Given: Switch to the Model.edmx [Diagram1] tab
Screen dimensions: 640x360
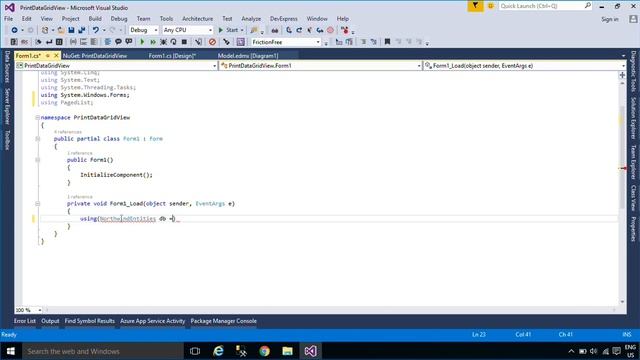Looking at the screenshot, I should pyautogui.click(x=248, y=56).
